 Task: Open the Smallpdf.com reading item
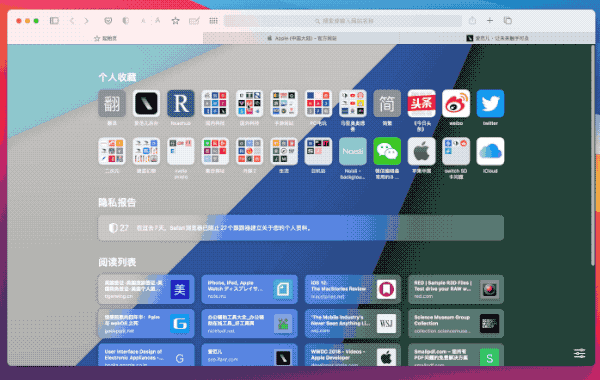coord(456,355)
